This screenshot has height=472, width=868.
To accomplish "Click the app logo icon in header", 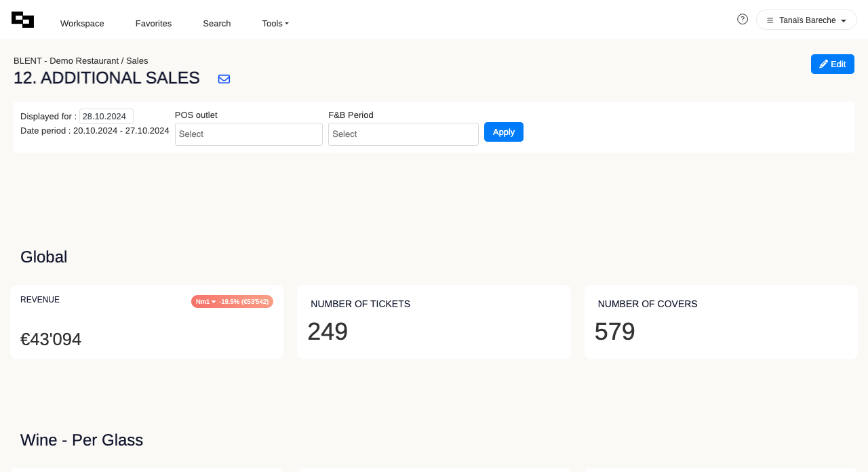I will tap(22, 20).
